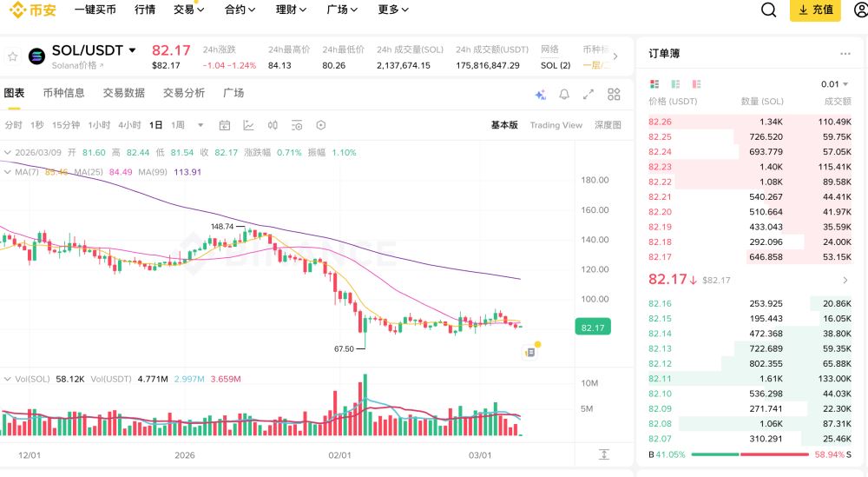
Task: Open the 更多 dropdown menu
Action: click(393, 10)
